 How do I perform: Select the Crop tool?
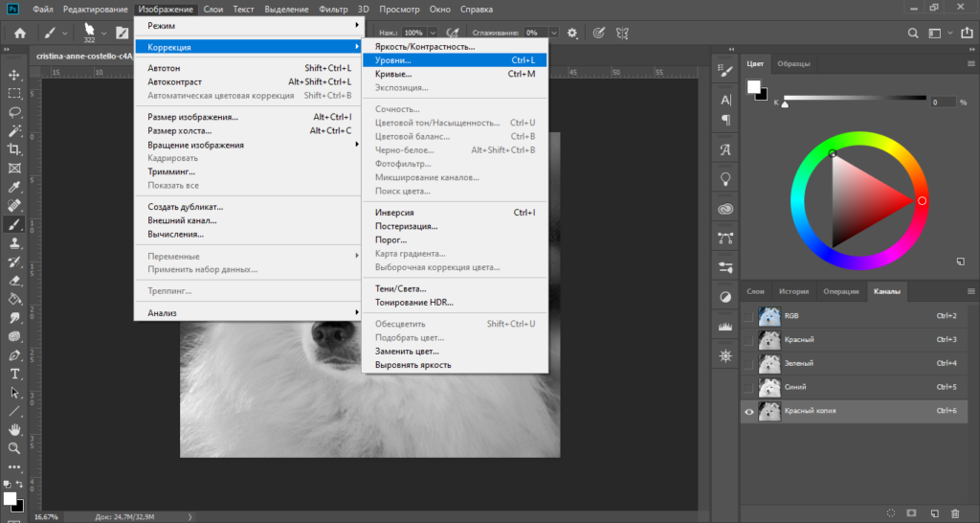tap(14, 149)
